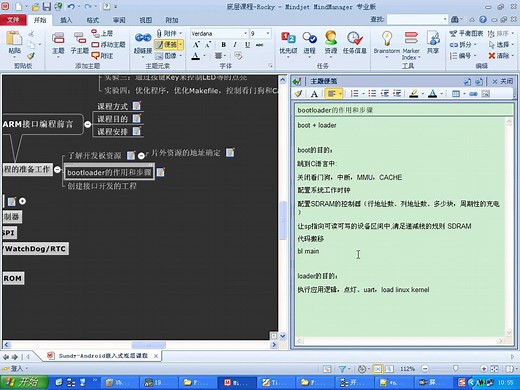This screenshot has height=390, width=520.
Task: Switch to the 插入 ribbon tab
Action: pos(66,20)
